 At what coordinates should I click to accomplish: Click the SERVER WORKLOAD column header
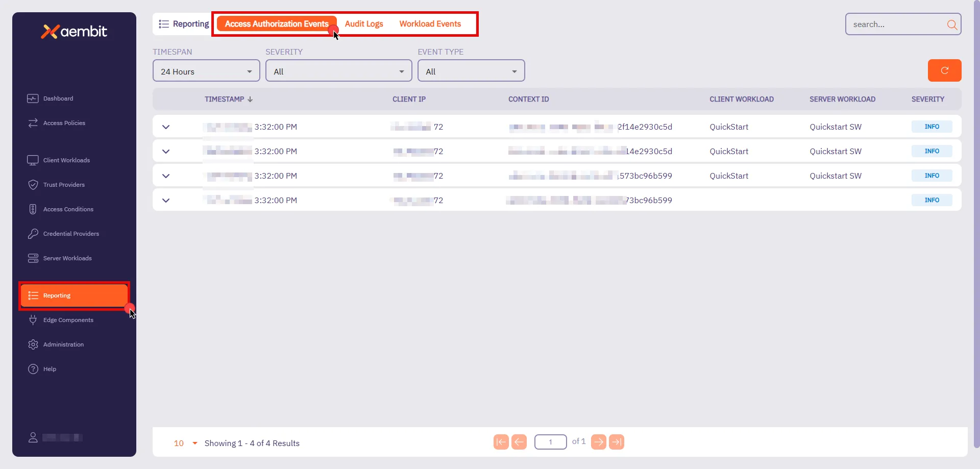(842, 100)
